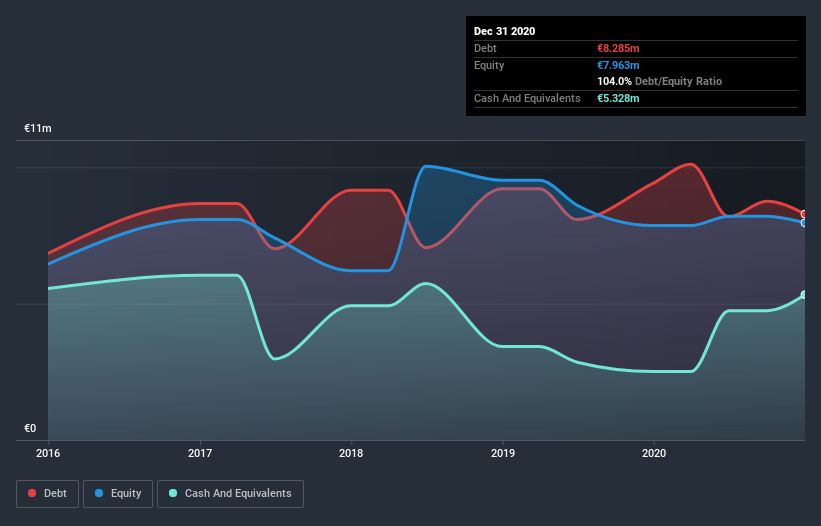Click the €5.328m cash value
Screen dimensions: 821x526
point(618,98)
